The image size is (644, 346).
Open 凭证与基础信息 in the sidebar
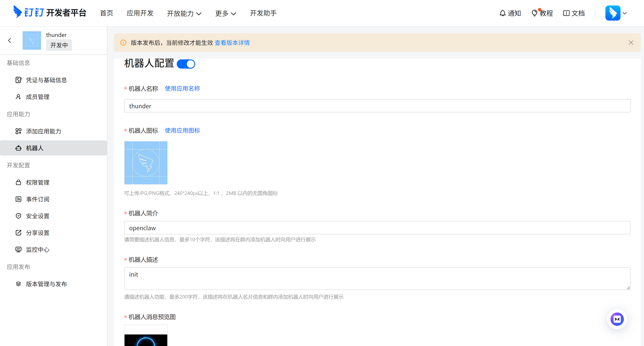click(x=46, y=80)
